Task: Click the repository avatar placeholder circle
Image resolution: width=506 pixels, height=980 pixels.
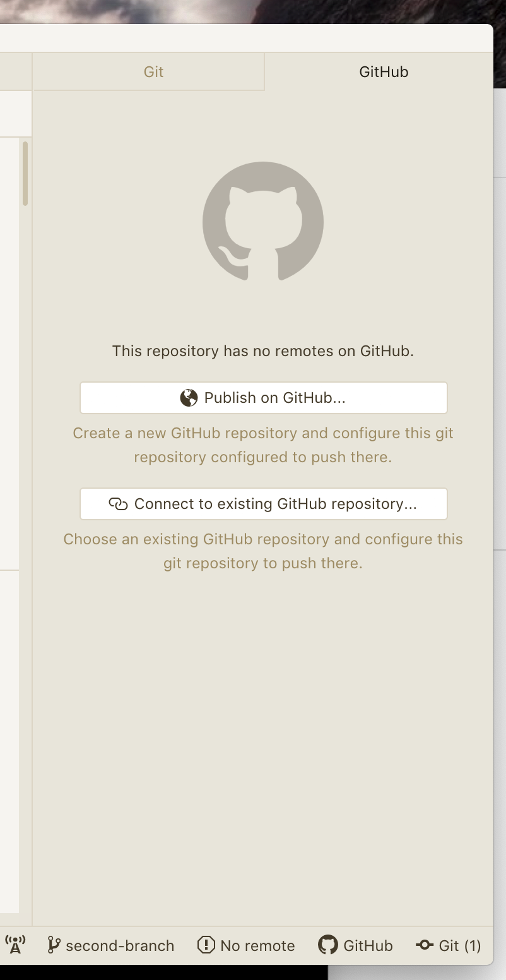Action: (262, 222)
